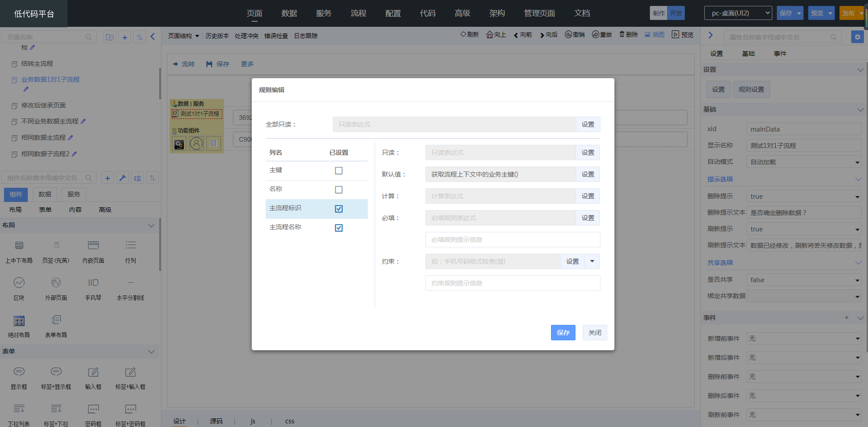The image size is (868, 427).
Task: Select the absolute layout (绝对布局) component icon
Action: 19,321
